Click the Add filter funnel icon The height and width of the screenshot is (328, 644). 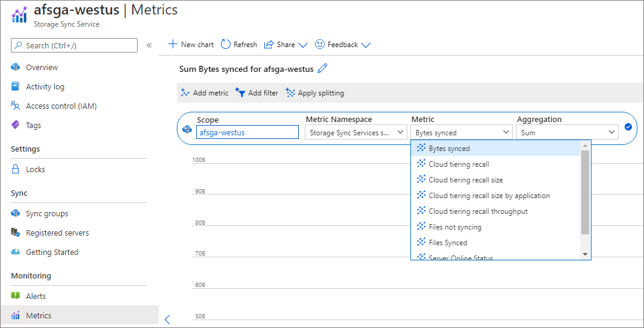[240, 93]
